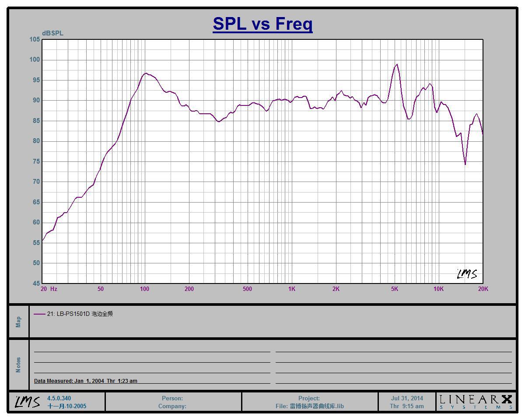Click the "20K" frequency axis label
Screen dimensions: 525x420
[x=483, y=289]
